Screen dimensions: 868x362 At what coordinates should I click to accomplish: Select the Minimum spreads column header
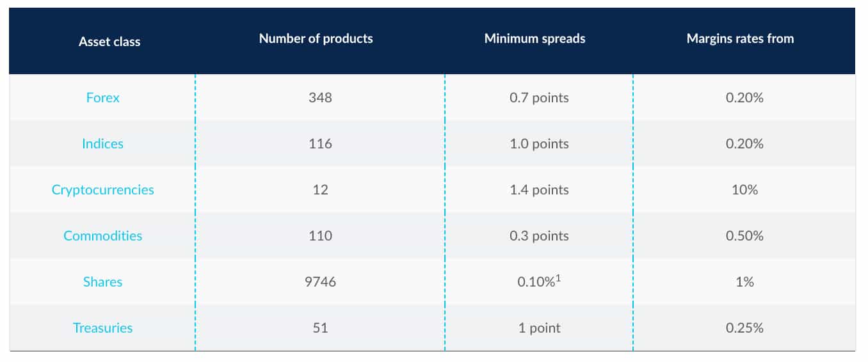[x=534, y=38]
